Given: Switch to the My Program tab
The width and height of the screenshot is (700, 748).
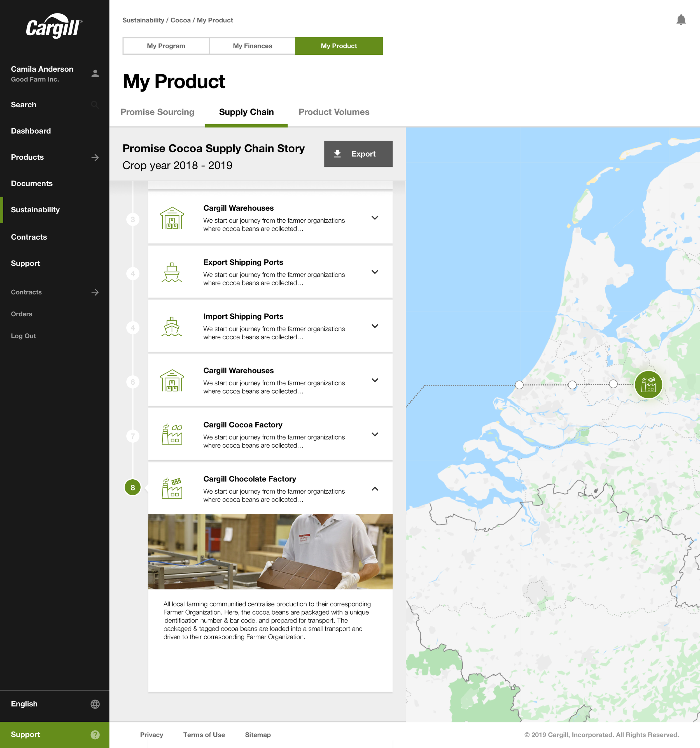Looking at the screenshot, I should coord(166,46).
